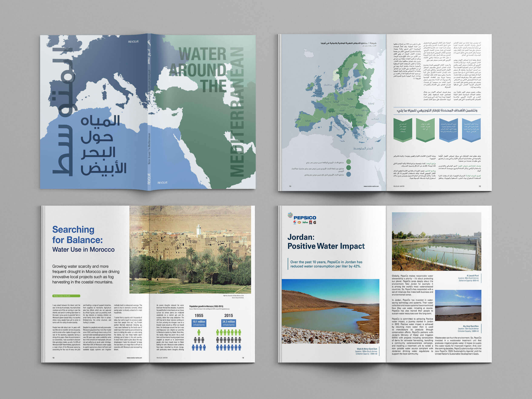Click 'REVOLVE WATER' footer on page 72
Viewport: 532px width, 399px height.
(x=399, y=186)
